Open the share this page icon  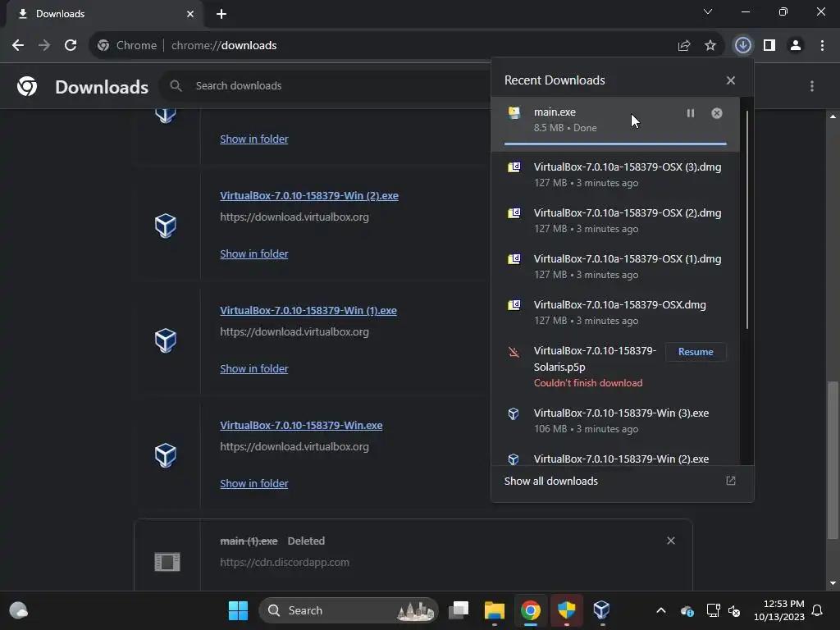684,46
